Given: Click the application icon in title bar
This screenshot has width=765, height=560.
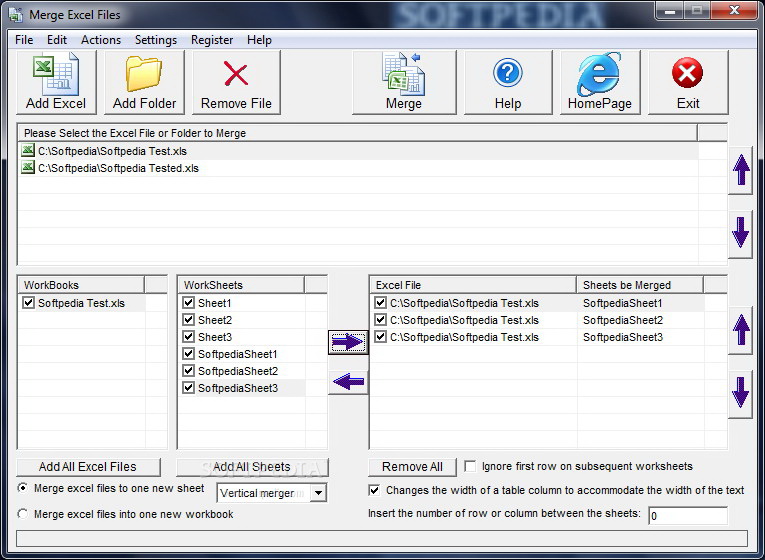Looking at the screenshot, I should 16,15.
